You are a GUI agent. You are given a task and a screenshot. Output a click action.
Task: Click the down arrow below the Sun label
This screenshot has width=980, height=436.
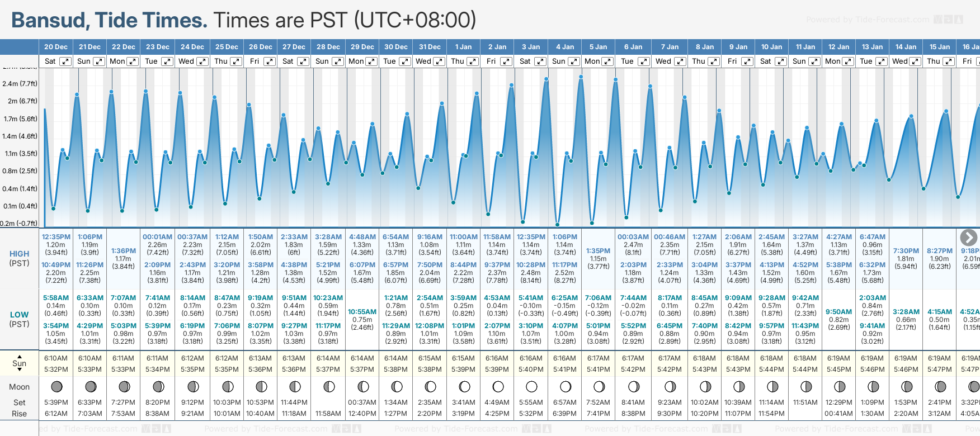pyautogui.click(x=20, y=370)
